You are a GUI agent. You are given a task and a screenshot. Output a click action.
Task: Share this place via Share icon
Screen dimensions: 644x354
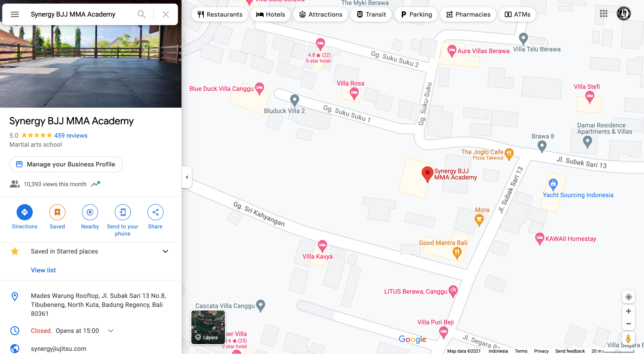click(x=155, y=212)
